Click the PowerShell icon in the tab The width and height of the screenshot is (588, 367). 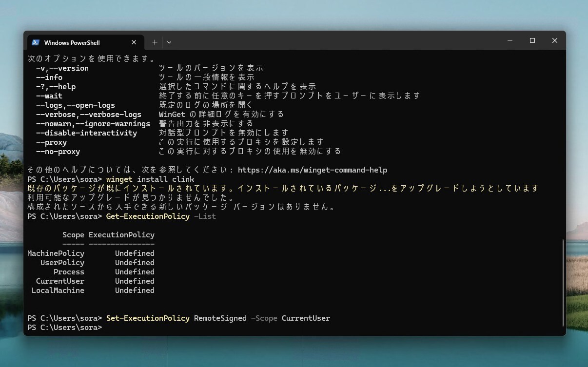point(35,42)
